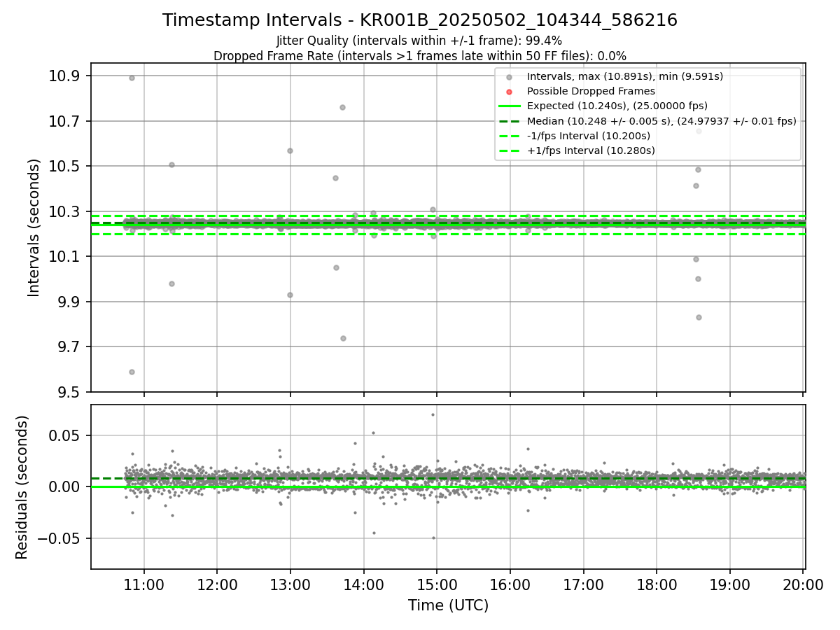Click the gray dot marker beside the Intervals legend entry
Viewport: 840px width, 630px height.
(509, 77)
